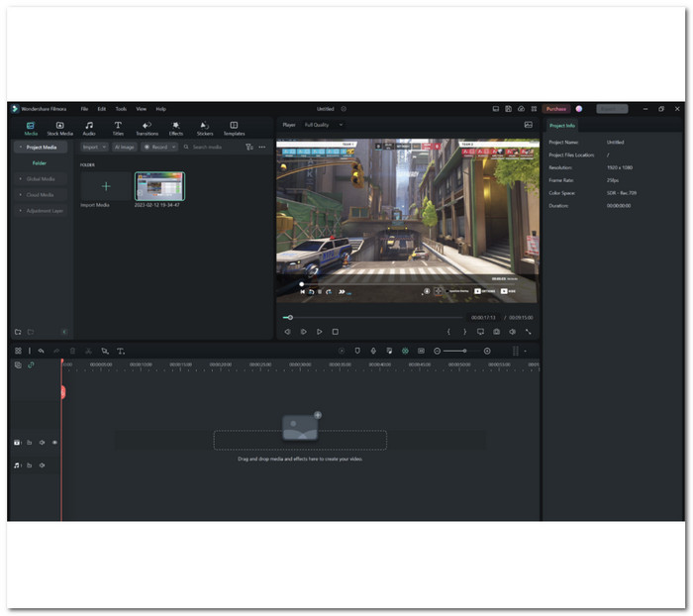Play frame by frame forward

pos(304,332)
